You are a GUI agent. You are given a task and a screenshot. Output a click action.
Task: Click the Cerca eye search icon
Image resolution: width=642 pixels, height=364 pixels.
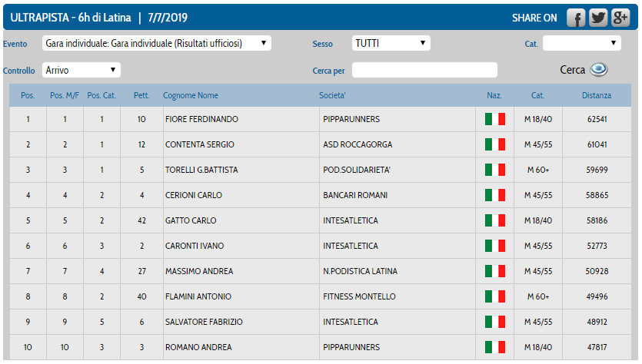tap(599, 70)
